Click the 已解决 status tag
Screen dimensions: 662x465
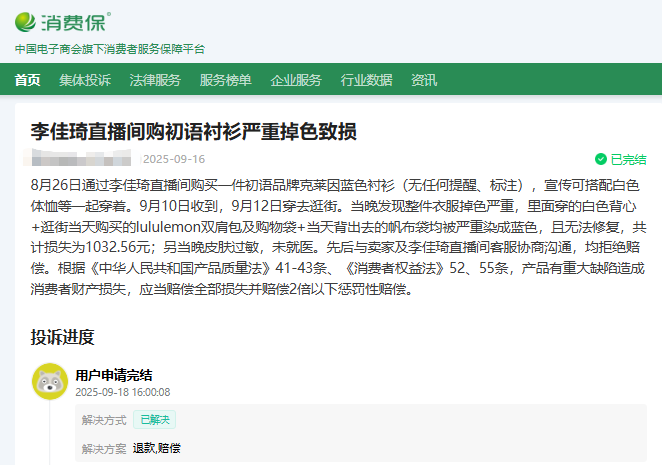tap(155, 420)
